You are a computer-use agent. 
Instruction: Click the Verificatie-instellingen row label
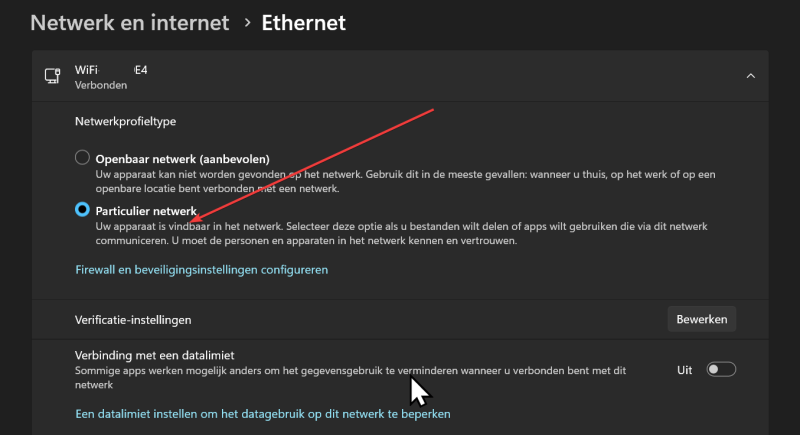click(133, 320)
